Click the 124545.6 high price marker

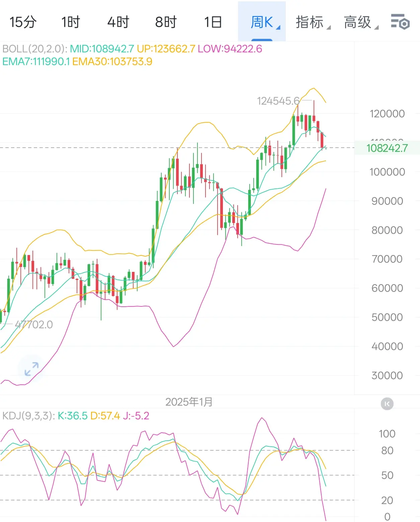coord(278,101)
